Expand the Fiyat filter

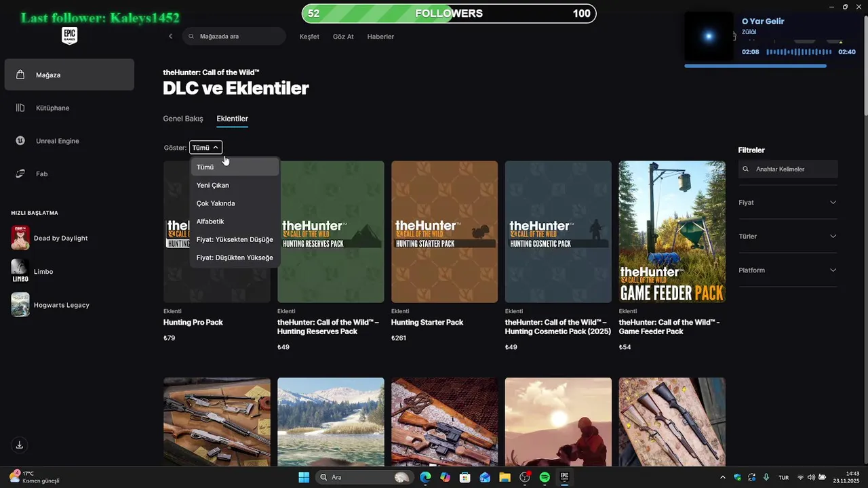click(788, 203)
